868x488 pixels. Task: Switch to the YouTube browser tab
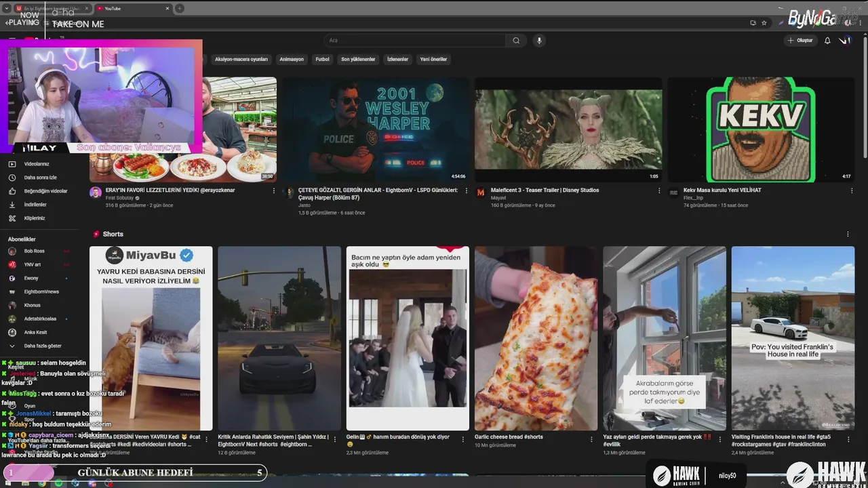[132, 8]
